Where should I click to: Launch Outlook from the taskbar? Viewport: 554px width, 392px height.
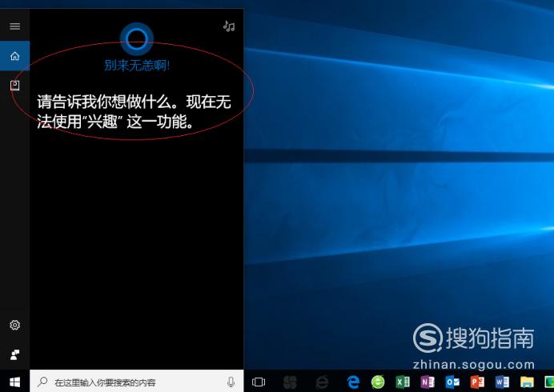(x=452, y=382)
